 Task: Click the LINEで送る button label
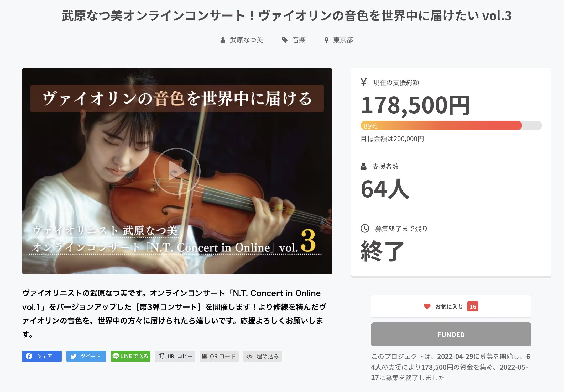coord(134,356)
